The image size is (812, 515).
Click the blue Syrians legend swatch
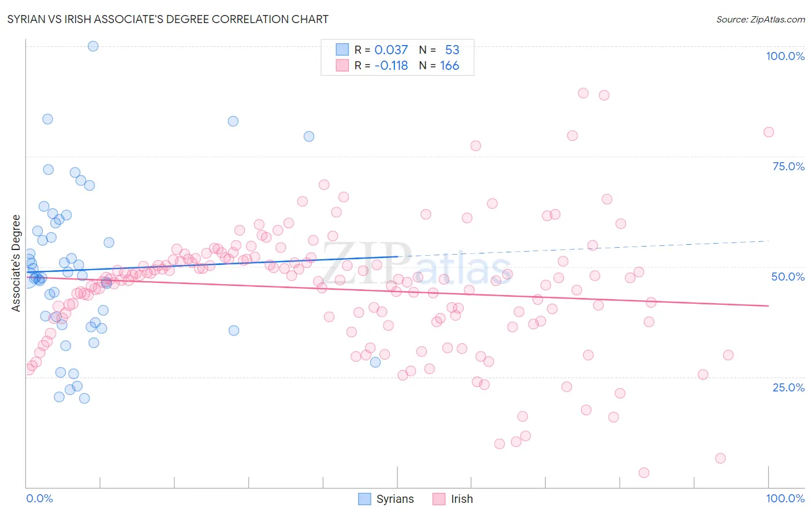point(364,499)
